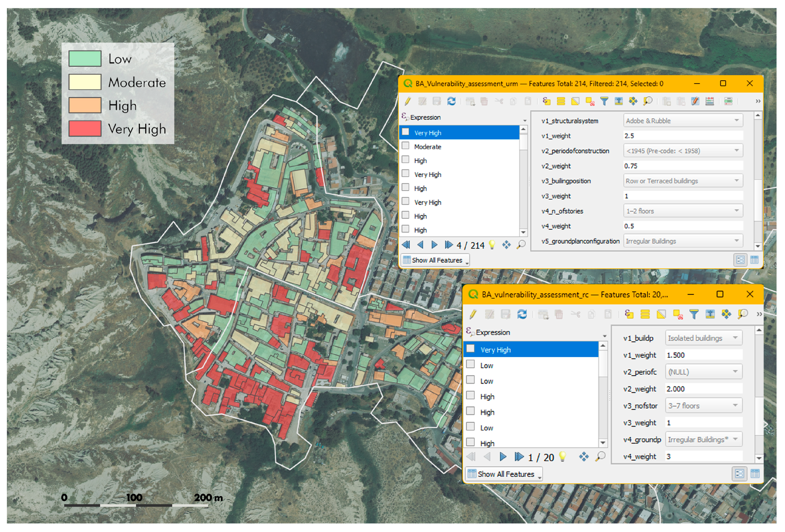
Task: Click reload table icon in urm window
Action: 451,101
